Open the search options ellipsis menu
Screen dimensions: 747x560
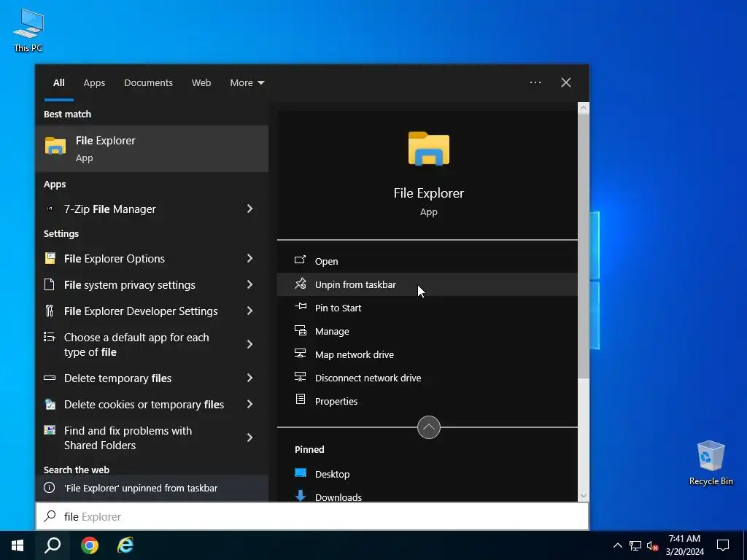(x=535, y=82)
